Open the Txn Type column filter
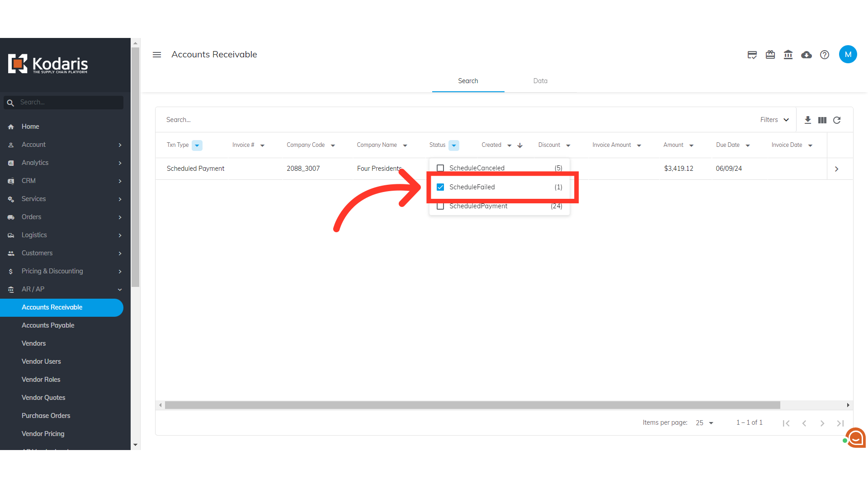Image resolution: width=868 pixels, height=488 pixels. click(x=197, y=145)
